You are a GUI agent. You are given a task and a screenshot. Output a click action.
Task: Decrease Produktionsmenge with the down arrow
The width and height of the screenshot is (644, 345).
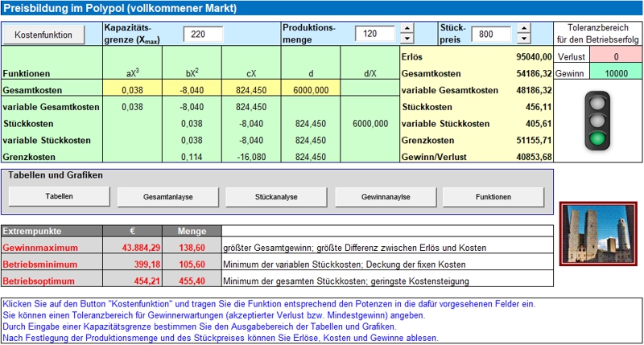point(407,39)
